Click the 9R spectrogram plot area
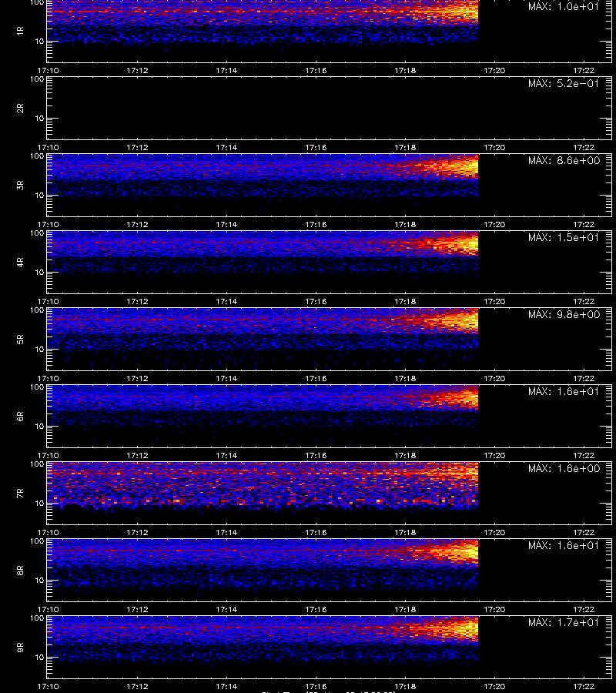The height and width of the screenshot is (693, 616). click(x=330, y=647)
